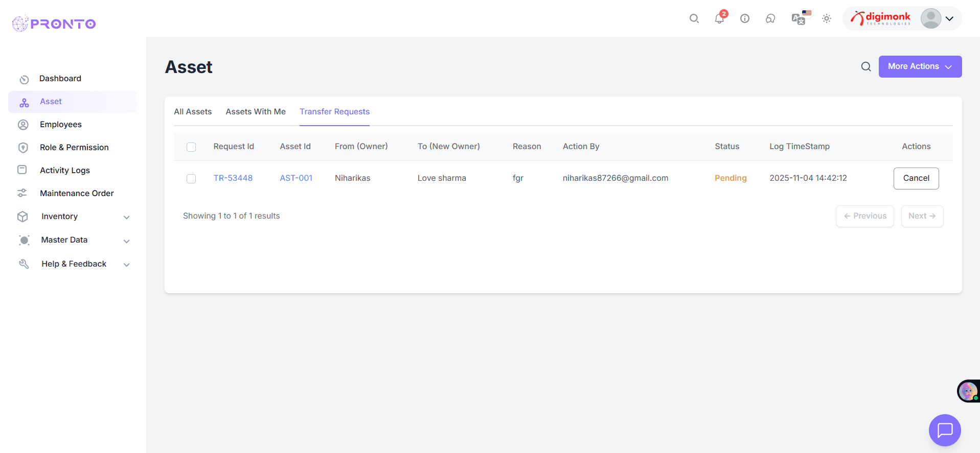Check the select-all header checkbox
Viewport: 980px width, 453px height.
pos(191,147)
